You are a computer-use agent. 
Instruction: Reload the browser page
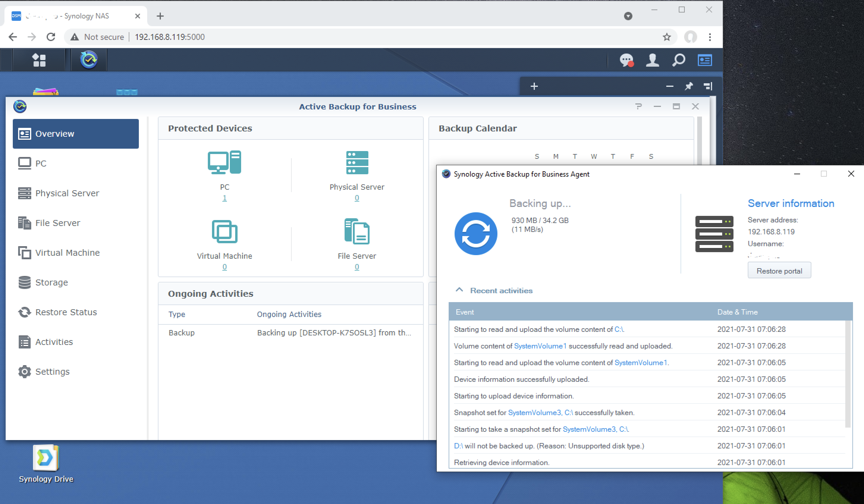pyautogui.click(x=51, y=37)
